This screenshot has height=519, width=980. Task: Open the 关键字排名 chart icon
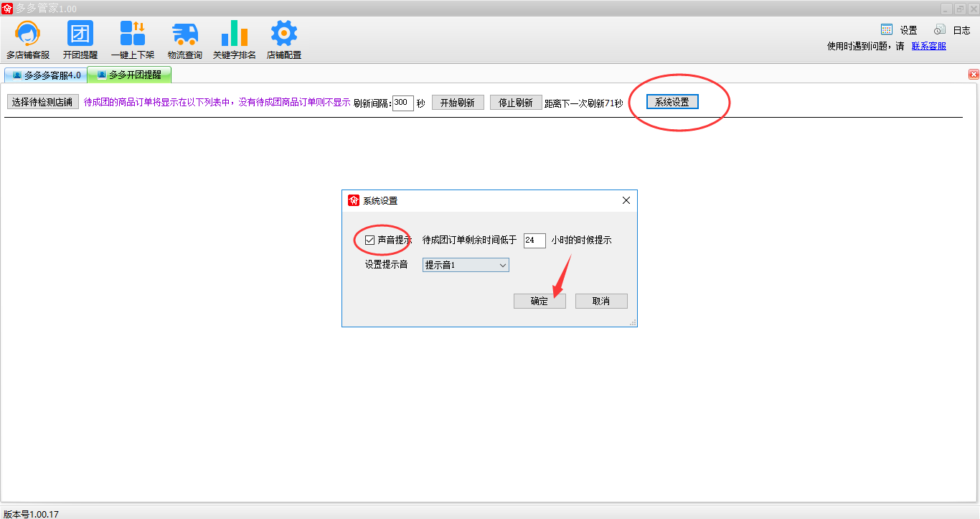tap(234, 34)
